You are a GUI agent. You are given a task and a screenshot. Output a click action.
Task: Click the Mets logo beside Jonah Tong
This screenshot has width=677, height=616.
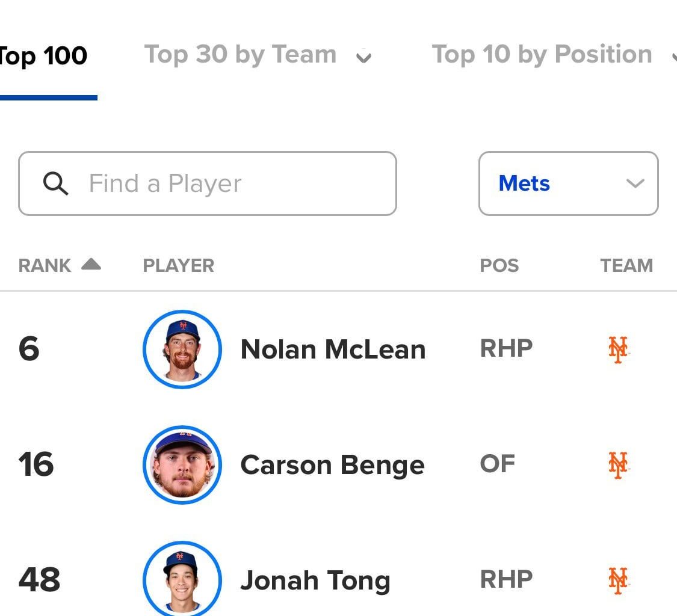tap(617, 579)
